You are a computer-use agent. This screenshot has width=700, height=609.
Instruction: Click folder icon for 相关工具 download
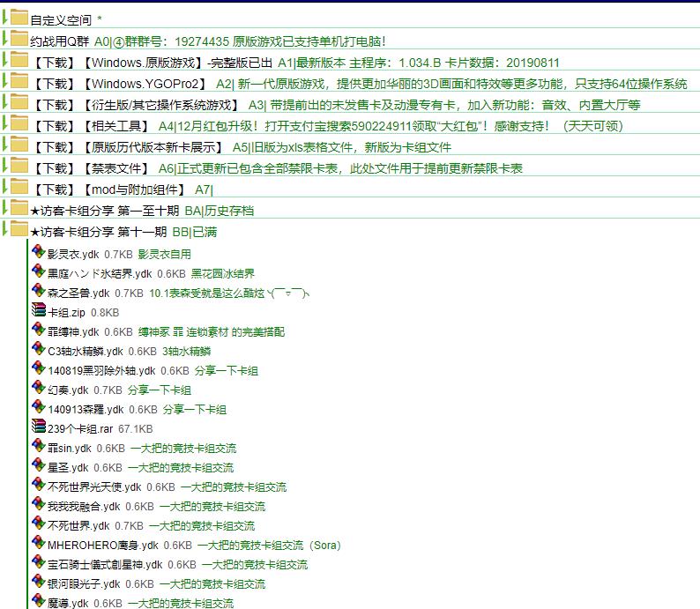(19, 123)
